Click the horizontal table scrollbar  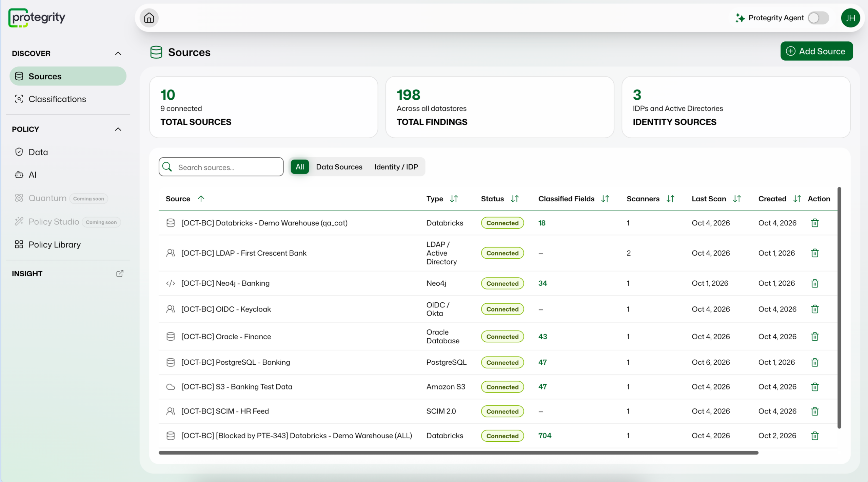point(458,453)
